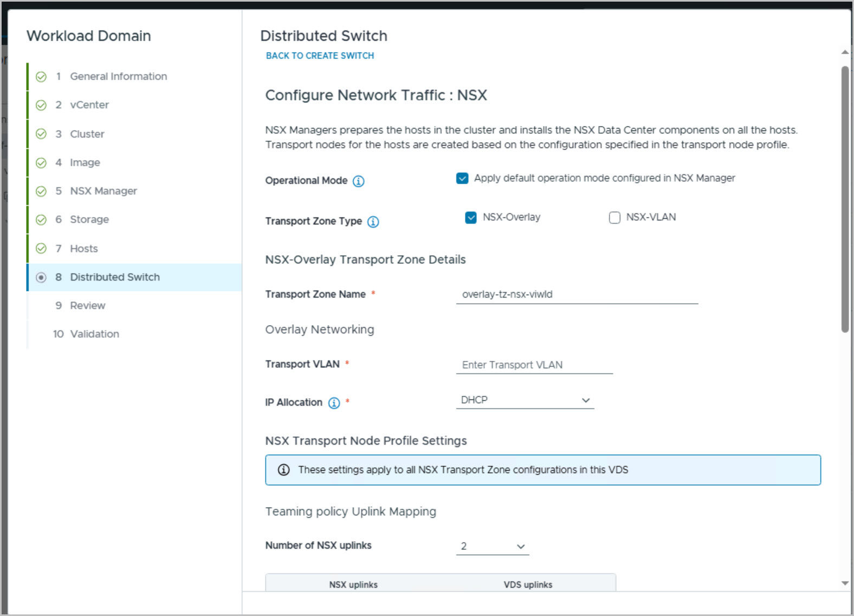Open the IP Allocation DHCP dropdown
Viewport: 854px width, 616px height.
(x=525, y=400)
